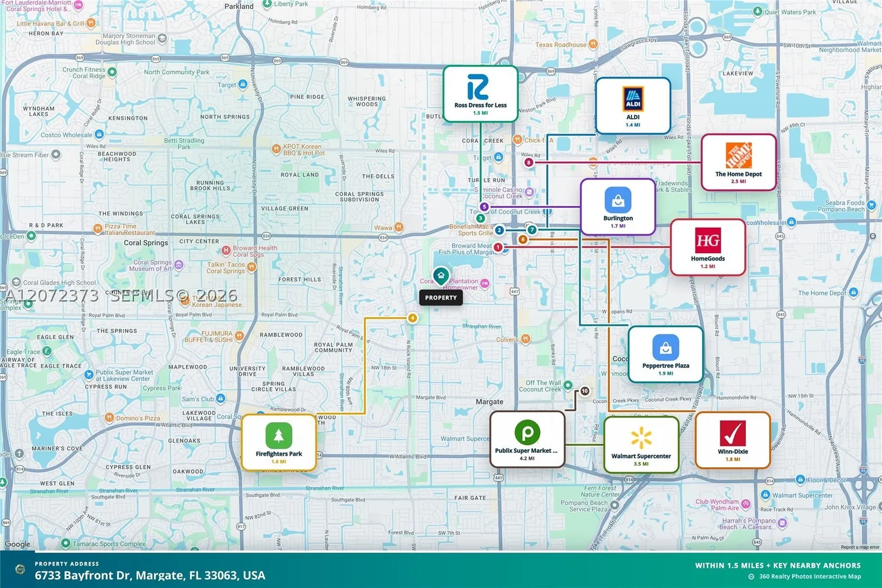Viewport: 882px width, 588px height.
Task: Select the KPOT Korean BBQ pin
Action: [x=276, y=149]
